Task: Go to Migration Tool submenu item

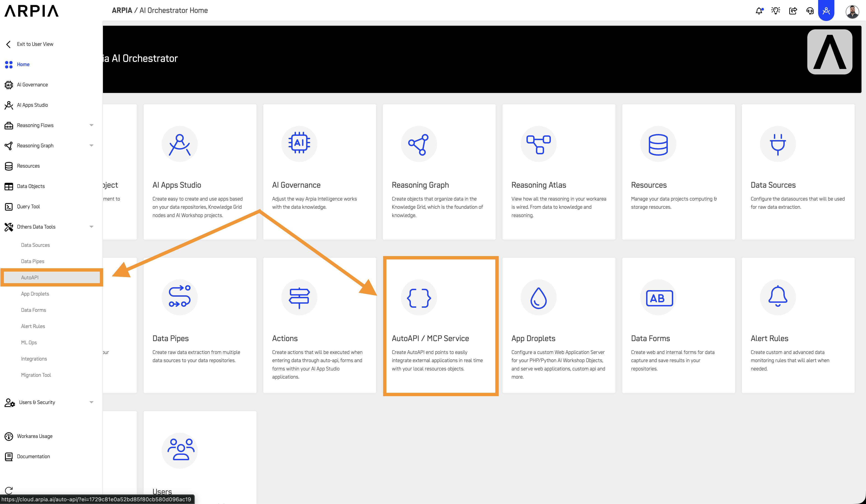Action: coord(36,375)
